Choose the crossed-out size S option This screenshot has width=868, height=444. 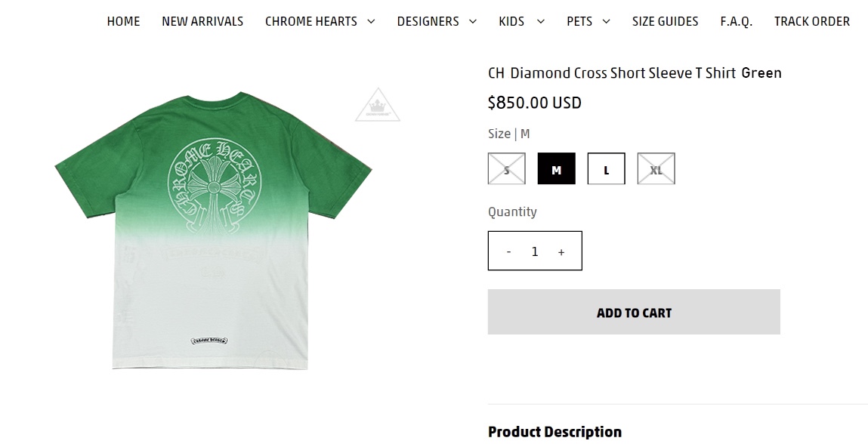tap(506, 169)
